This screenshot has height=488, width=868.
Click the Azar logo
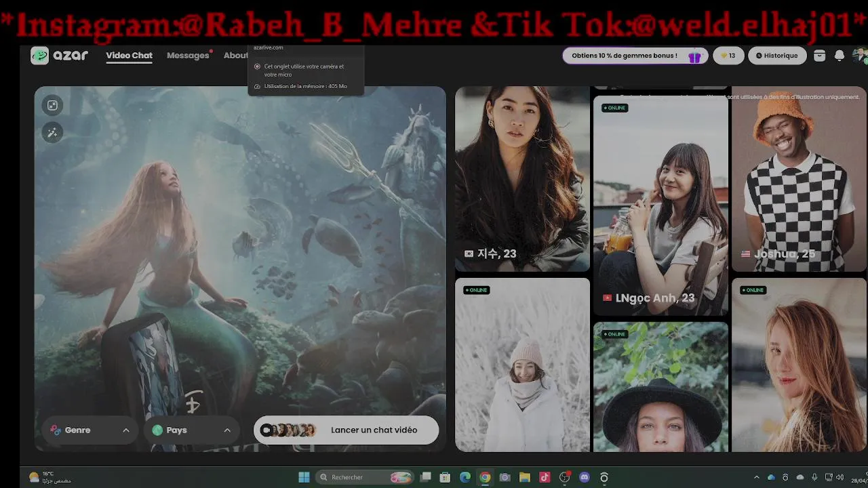60,56
